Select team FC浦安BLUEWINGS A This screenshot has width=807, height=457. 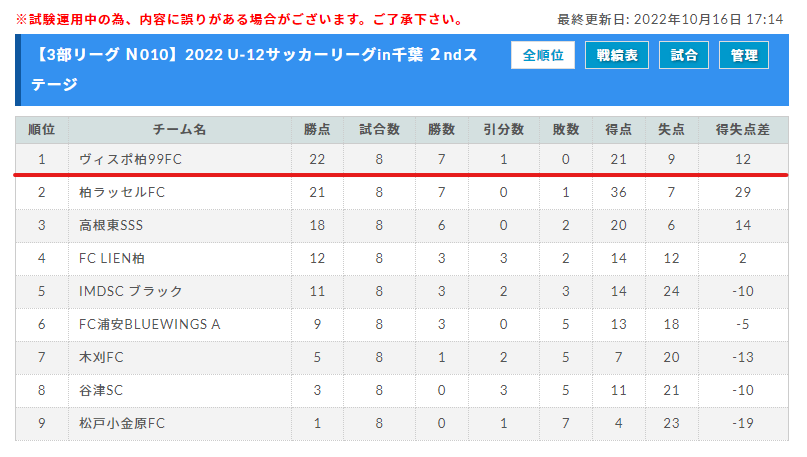(x=149, y=324)
